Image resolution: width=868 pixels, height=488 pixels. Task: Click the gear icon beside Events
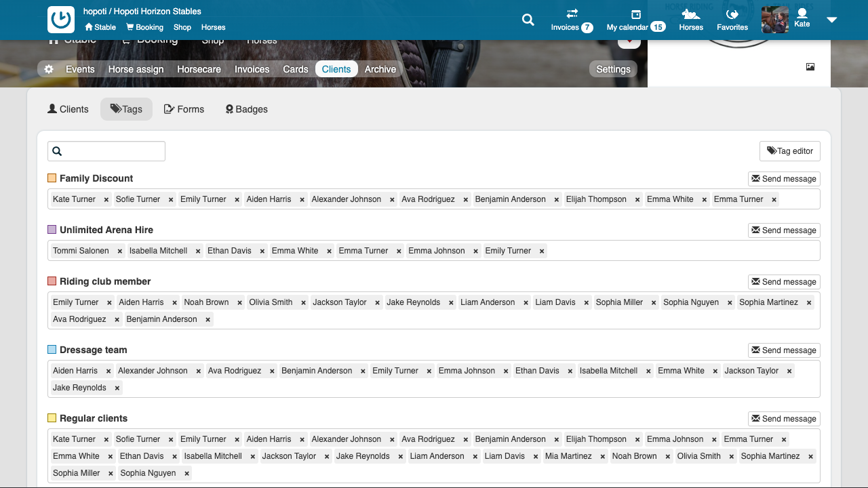pyautogui.click(x=49, y=69)
